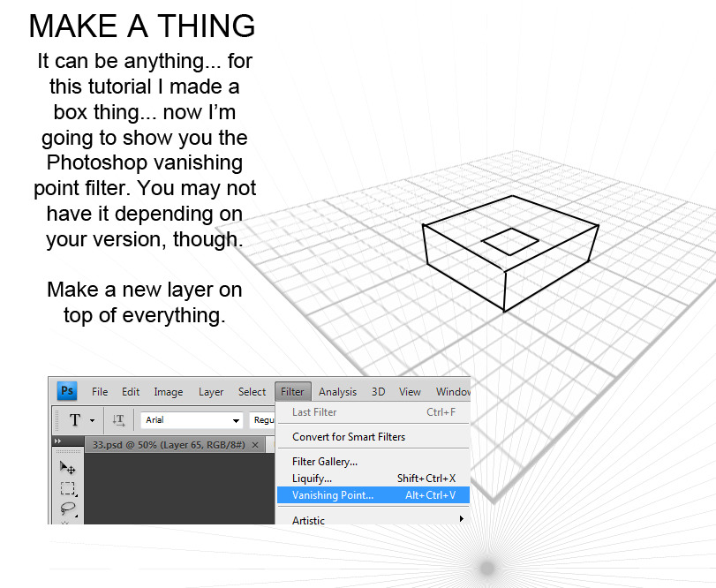Choose Vanishing Point from Filter menu
The width and height of the screenshot is (716, 588).
tap(333, 495)
